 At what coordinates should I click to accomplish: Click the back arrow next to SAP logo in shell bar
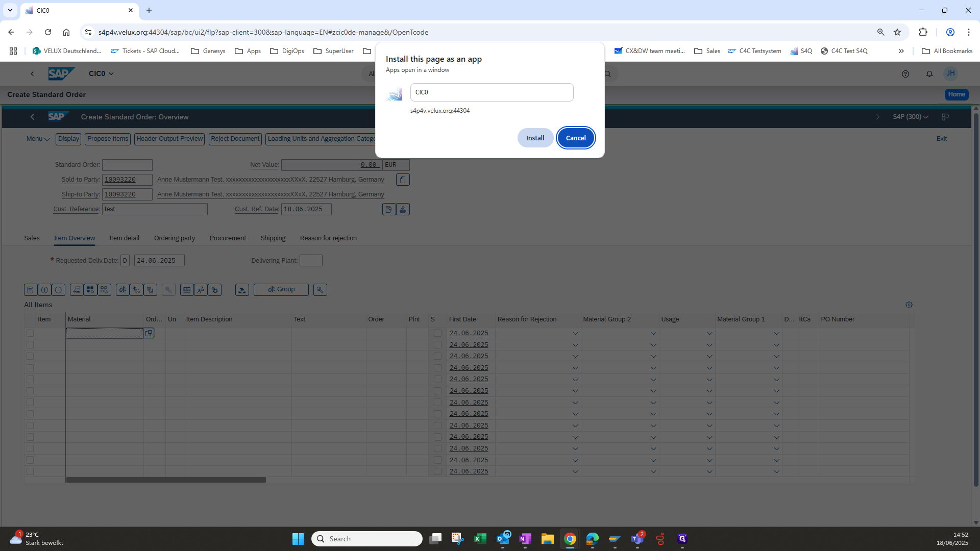tap(32, 74)
